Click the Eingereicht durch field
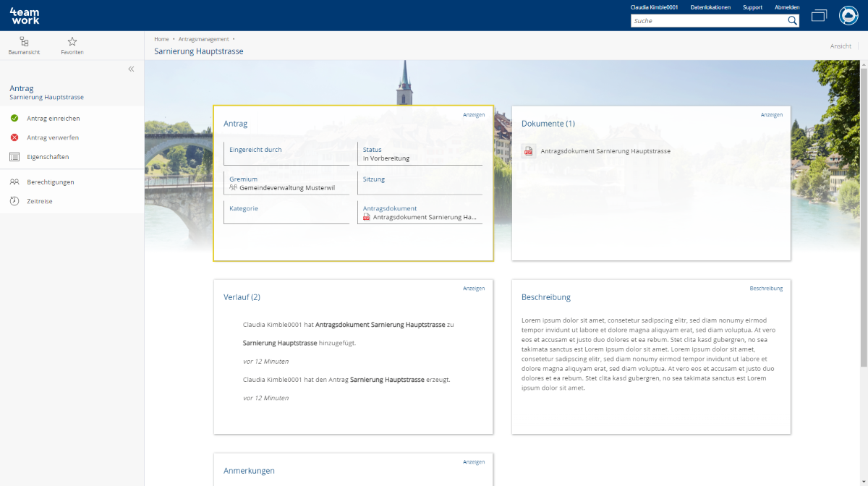 tap(286, 153)
